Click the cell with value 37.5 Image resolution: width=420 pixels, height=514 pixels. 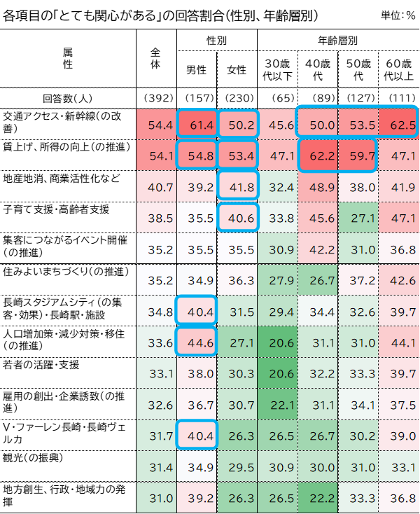click(398, 405)
